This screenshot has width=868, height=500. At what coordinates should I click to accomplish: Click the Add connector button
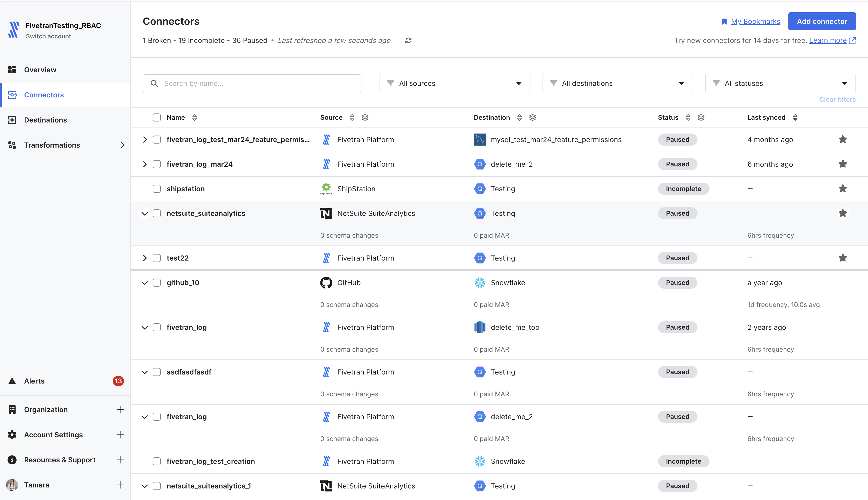(x=822, y=21)
